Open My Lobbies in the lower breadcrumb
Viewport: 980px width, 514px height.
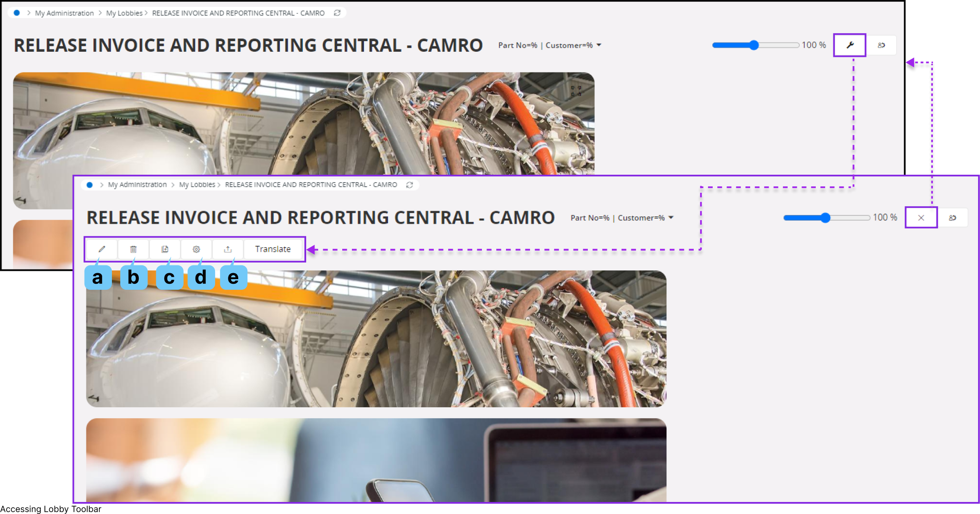pyautogui.click(x=197, y=185)
